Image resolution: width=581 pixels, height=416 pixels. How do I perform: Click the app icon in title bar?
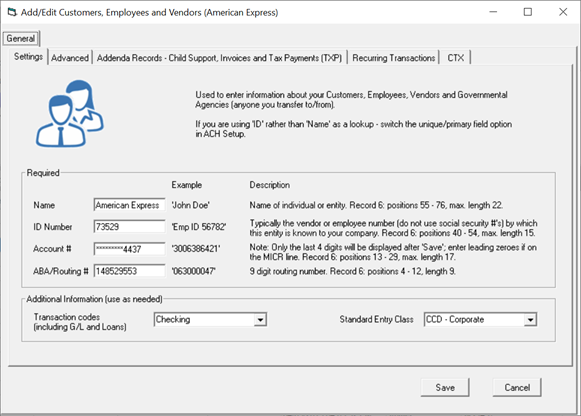12,12
